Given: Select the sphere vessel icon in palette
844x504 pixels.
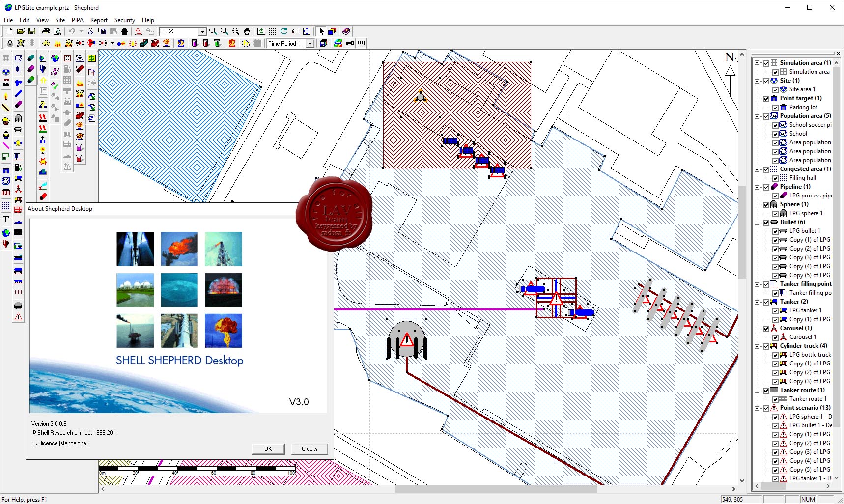Looking at the screenshot, I should [x=18, y=118].
